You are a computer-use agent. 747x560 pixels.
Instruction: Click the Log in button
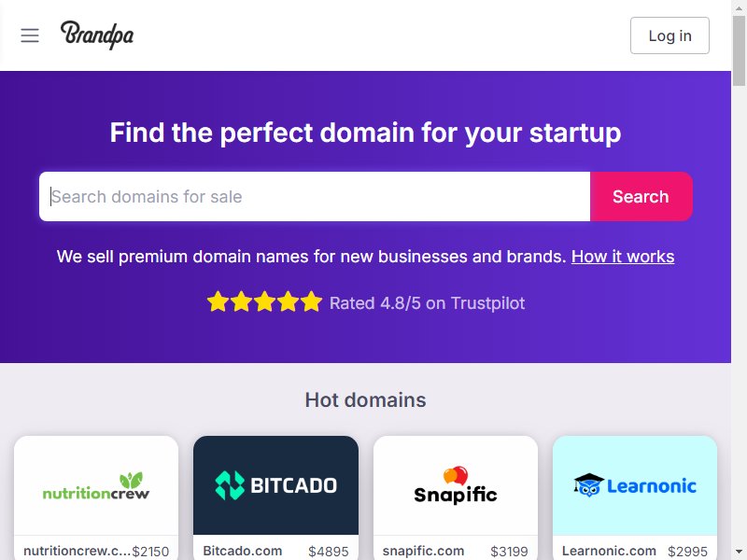click(x=669, y=35)
